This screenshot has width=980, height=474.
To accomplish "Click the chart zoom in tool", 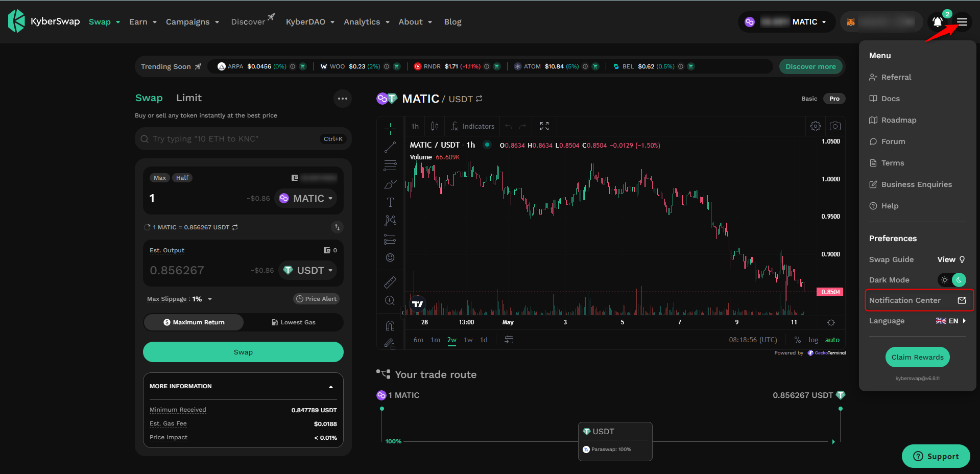I will coord(390,300).
